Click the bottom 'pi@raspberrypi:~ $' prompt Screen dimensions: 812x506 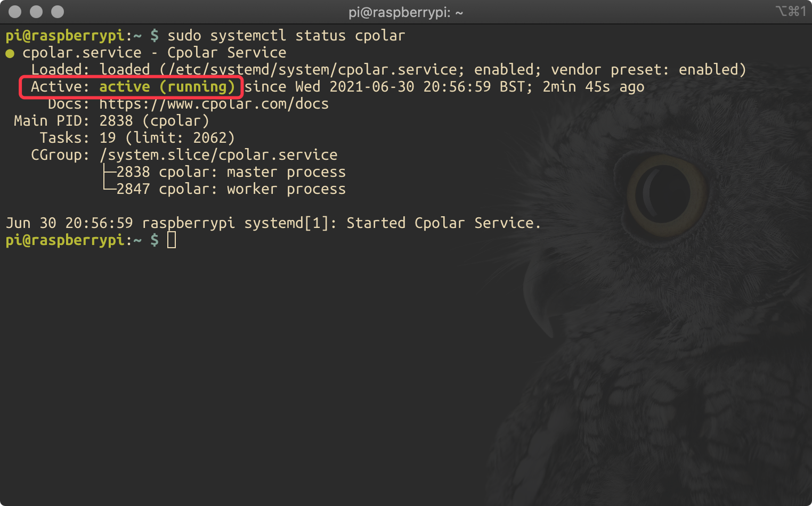82,240
